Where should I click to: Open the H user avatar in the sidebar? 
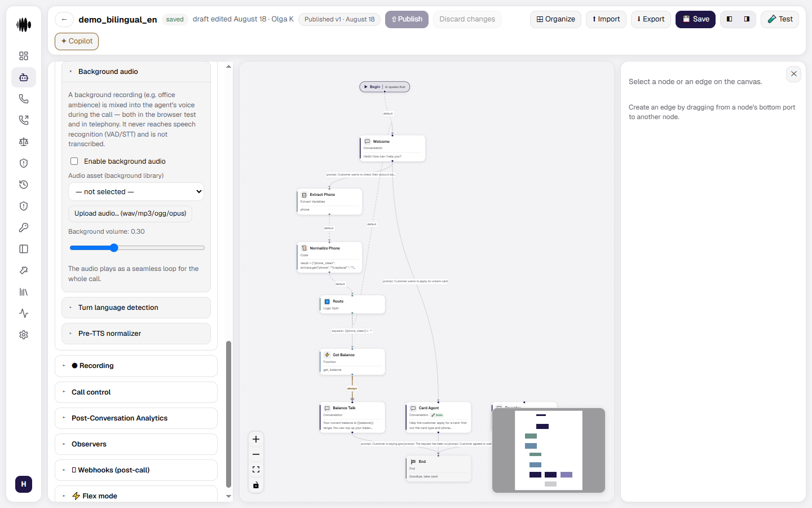click(24, 484)
